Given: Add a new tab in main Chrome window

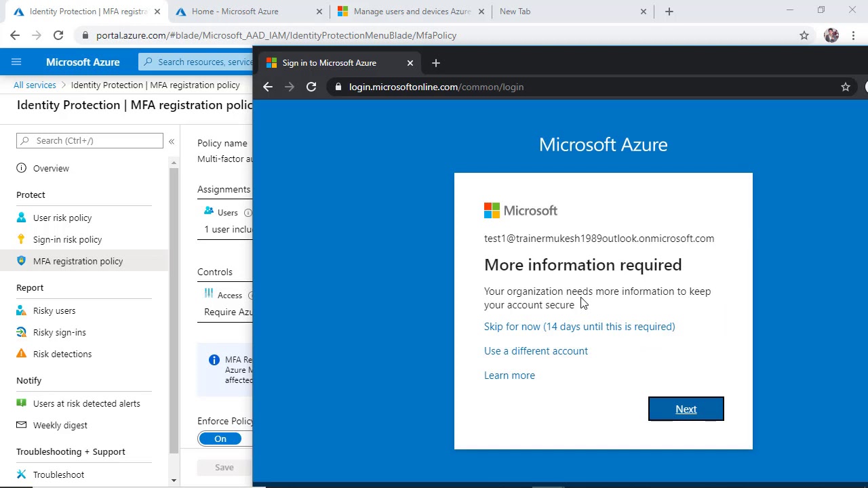Looking at the screenshot, I should [669, 12].
